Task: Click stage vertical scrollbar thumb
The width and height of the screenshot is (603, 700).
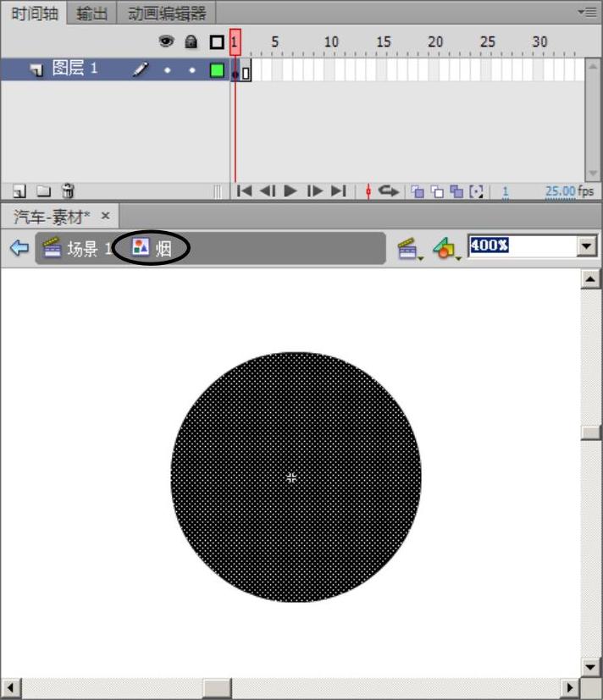Action: coord(590,433)
